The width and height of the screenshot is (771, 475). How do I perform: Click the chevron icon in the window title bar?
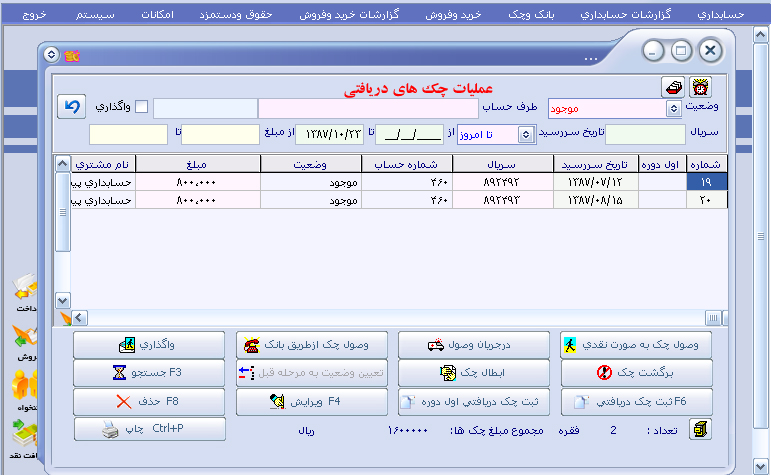click(x=52, y=53)
